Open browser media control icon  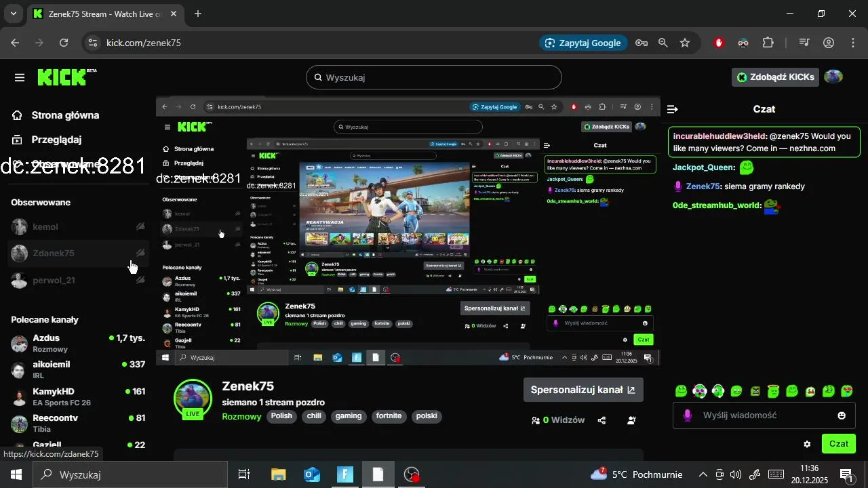(x=804, y=43)
